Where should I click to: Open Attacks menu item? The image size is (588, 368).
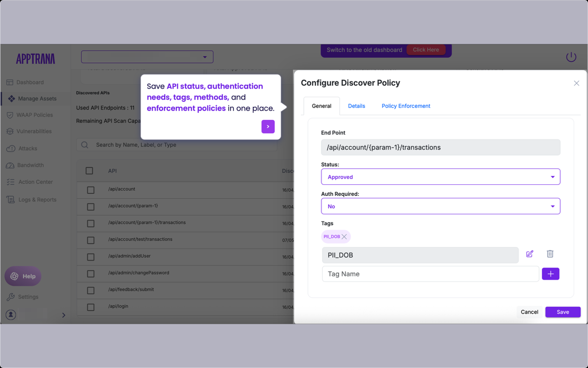[28, 149]
